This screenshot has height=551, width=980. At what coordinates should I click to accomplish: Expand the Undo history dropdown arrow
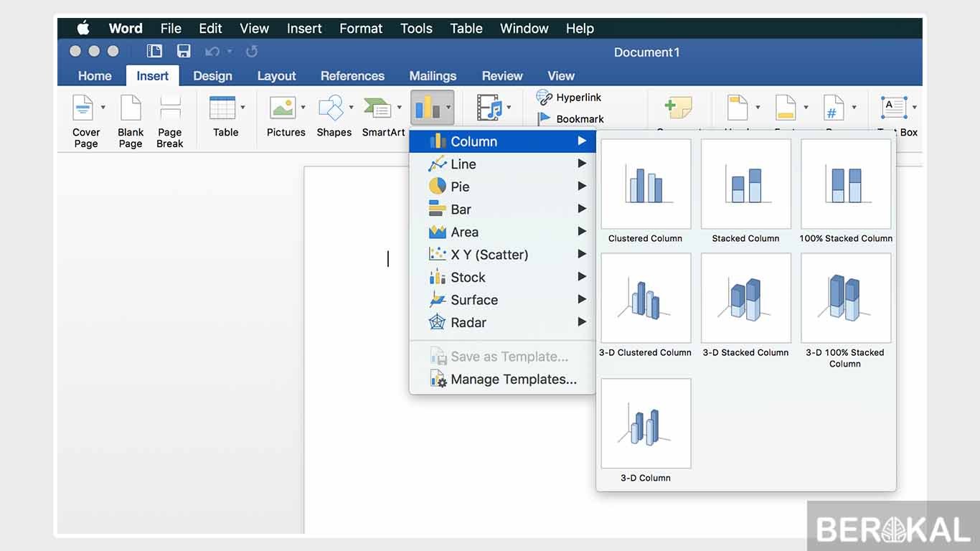230,52
